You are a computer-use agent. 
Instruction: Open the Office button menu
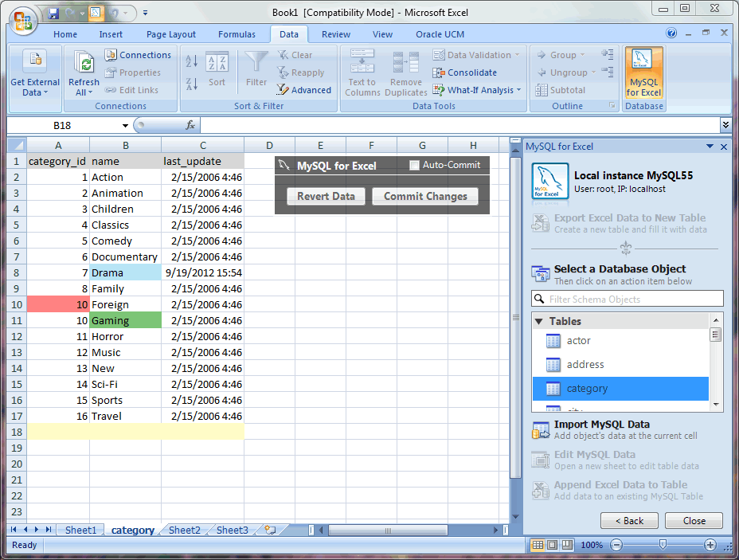[23, 21]
